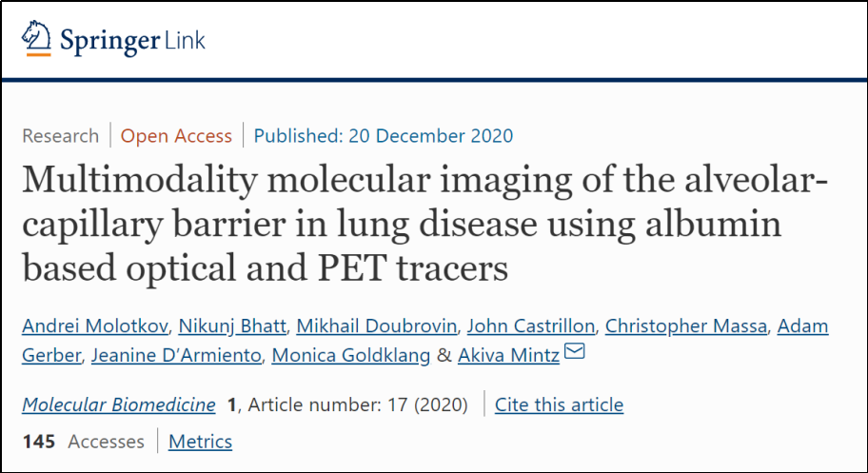
Task: Open Adam Gerber author link
Action: pos(802,325)
